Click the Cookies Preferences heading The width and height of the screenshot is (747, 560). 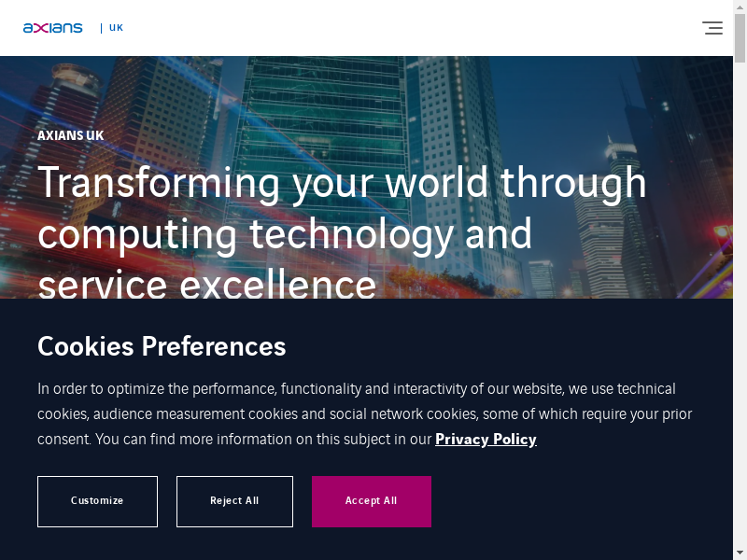[x=162, y=346]
